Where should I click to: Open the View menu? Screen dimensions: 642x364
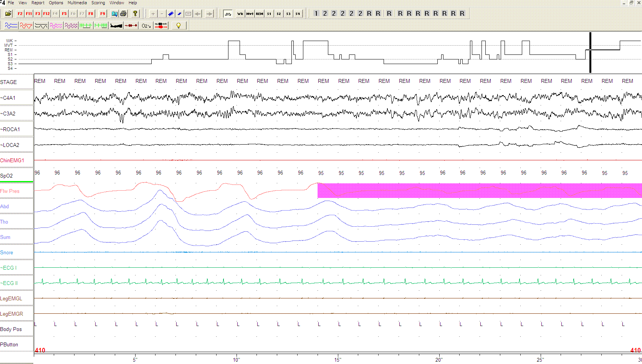click(x=23, y=3)
